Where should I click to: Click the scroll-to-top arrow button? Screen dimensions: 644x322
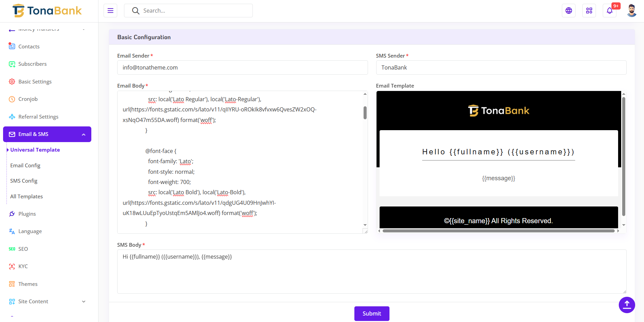(x=627, y=305)
